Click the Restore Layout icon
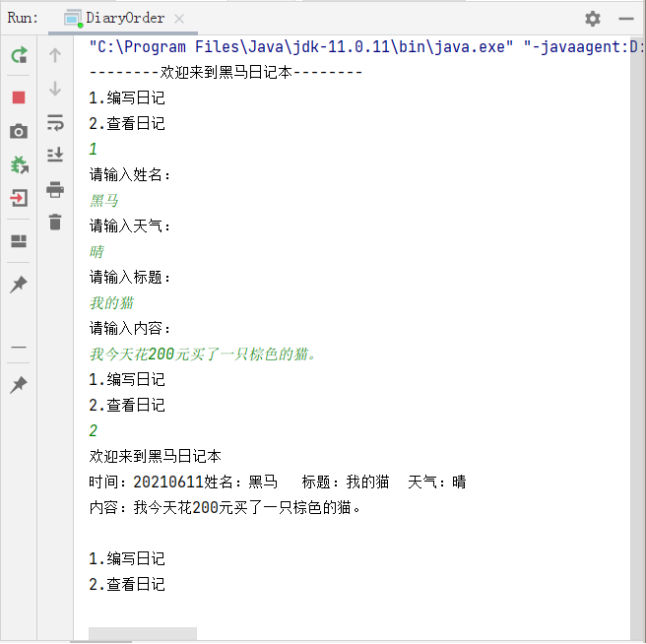 (19, 241)
